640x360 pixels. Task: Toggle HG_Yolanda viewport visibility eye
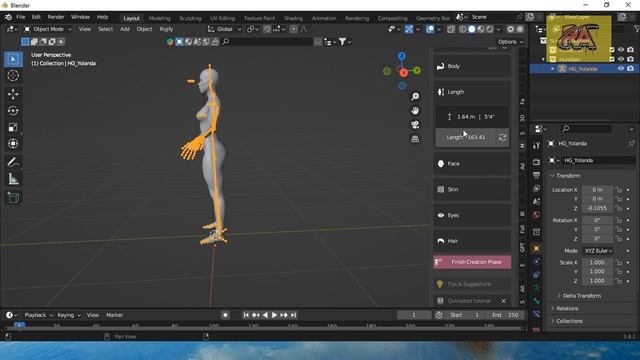[621, 69]
